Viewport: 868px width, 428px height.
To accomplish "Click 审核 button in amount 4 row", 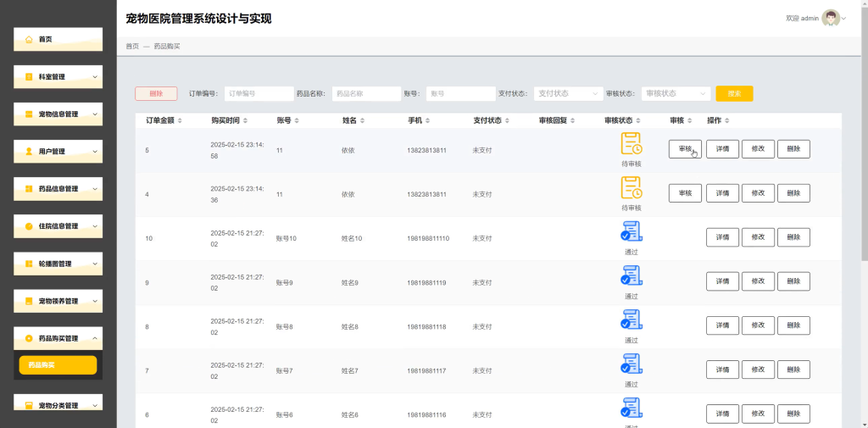I will [x=685, y=193].
